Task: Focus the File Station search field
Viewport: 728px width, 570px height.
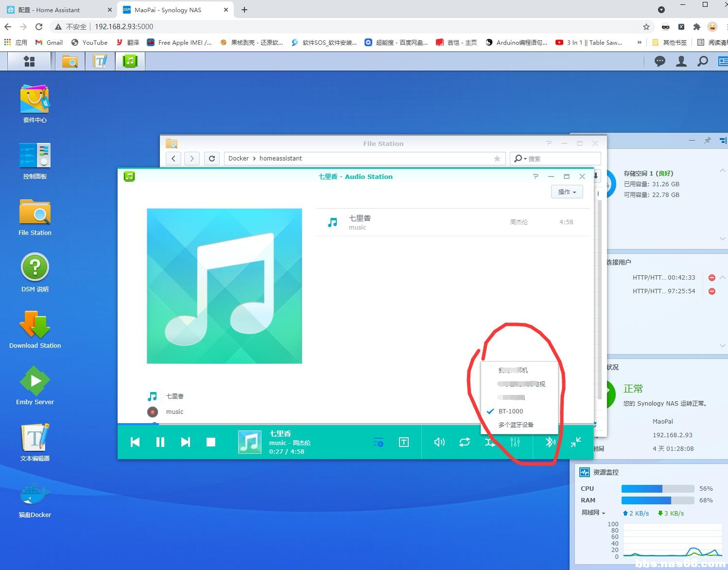Action: click(563, 159)
